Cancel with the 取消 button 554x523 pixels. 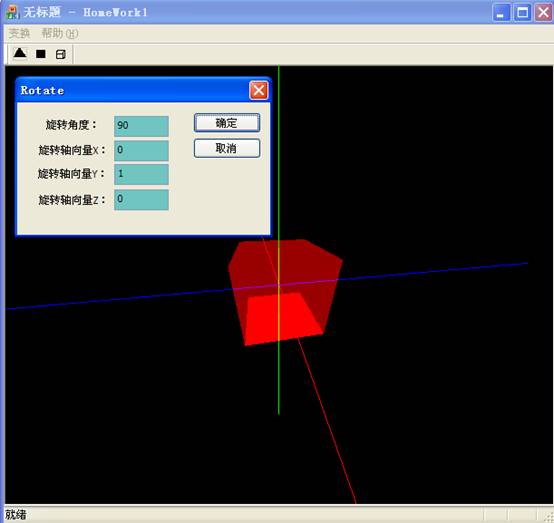[227, 148]
